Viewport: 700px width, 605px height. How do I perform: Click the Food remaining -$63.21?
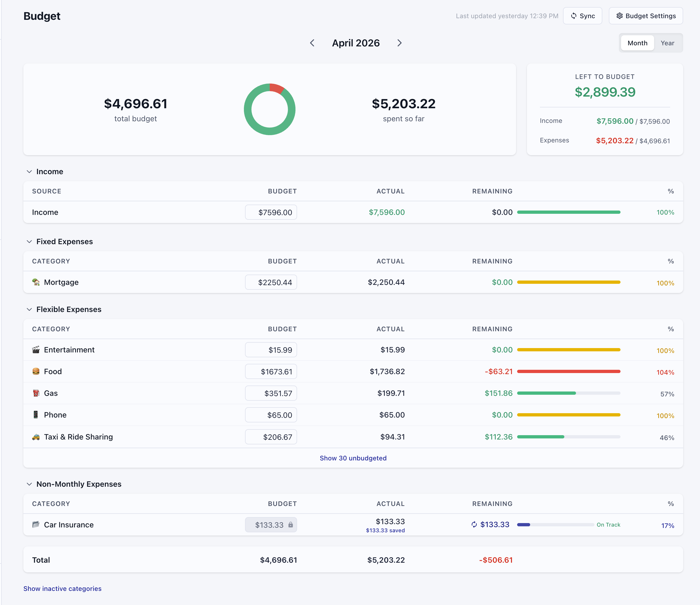coord(499,372)
